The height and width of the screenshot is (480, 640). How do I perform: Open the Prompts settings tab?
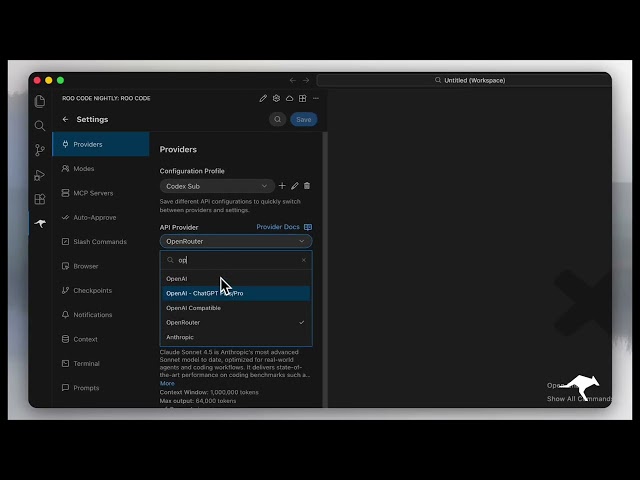point(101,388)
